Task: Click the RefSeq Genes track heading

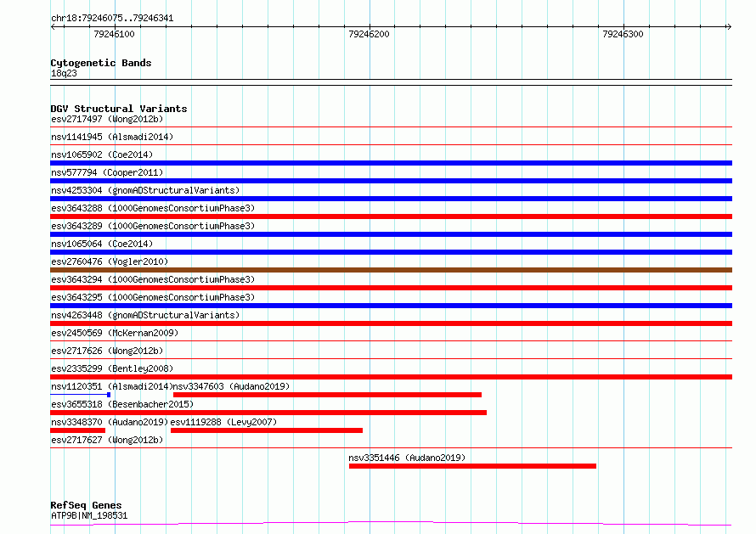Action: click(x=86, y=506)
